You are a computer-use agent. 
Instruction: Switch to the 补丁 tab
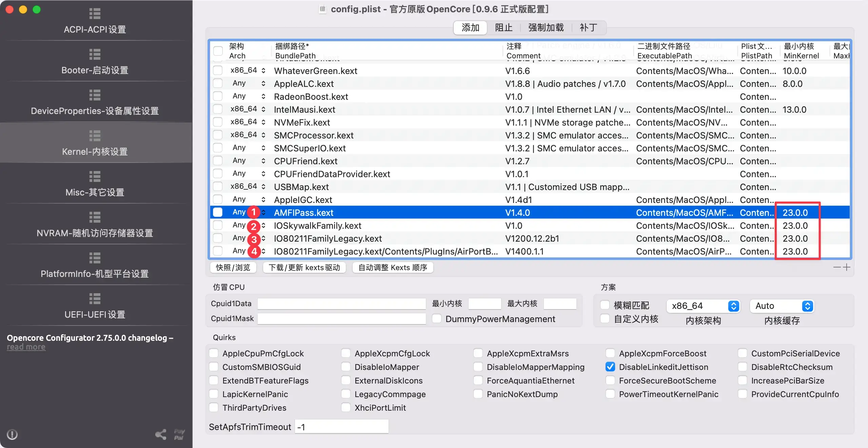pyautogui.click(x=588, y=28)
